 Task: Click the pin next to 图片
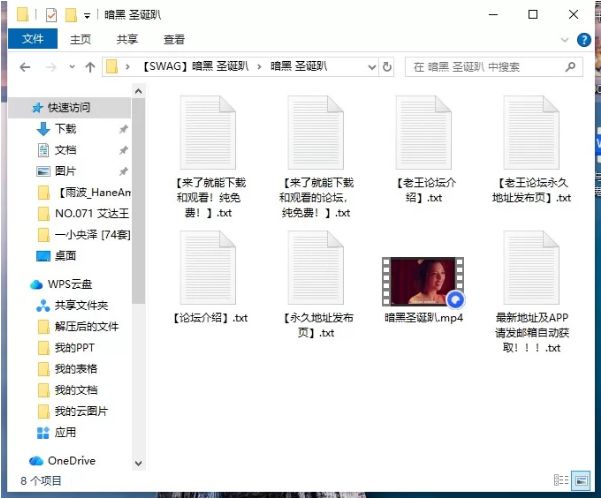(123, 171)
